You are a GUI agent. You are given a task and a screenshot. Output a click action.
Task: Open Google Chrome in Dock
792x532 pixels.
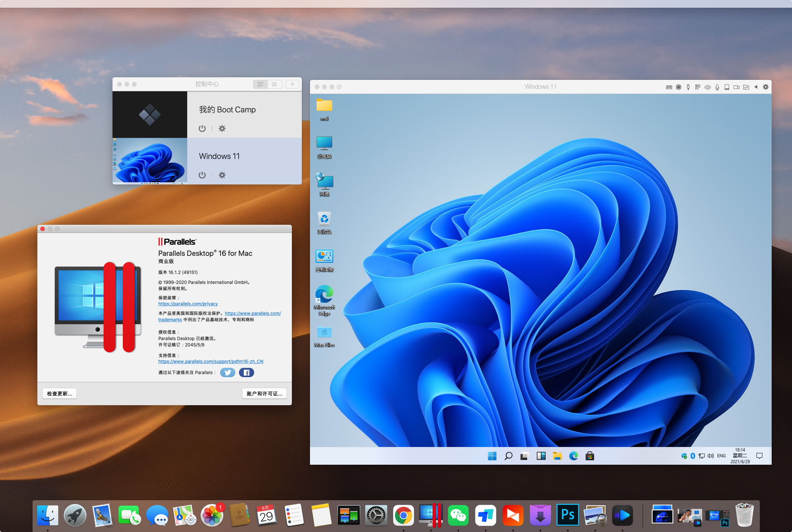pos(403,515)
